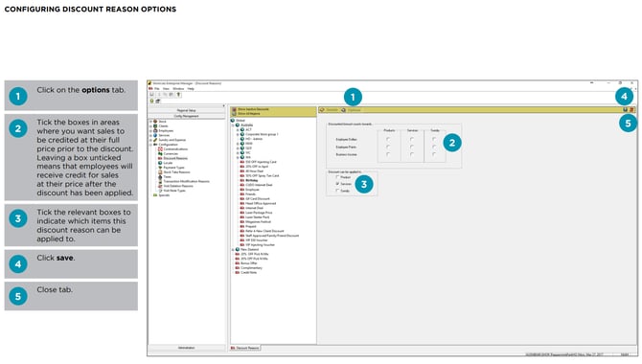
Task: Tick the Services checkbox under discount applies to
Action: click(x=337, y=184)
